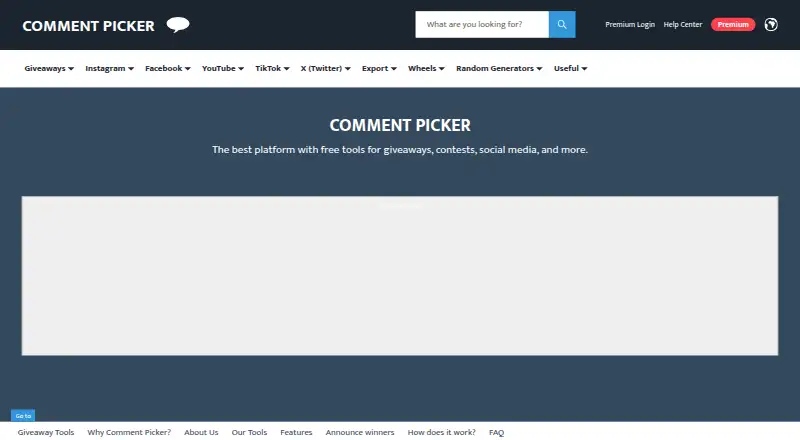
Task: Click the blue search magnifier button
Action: (562, 25)
